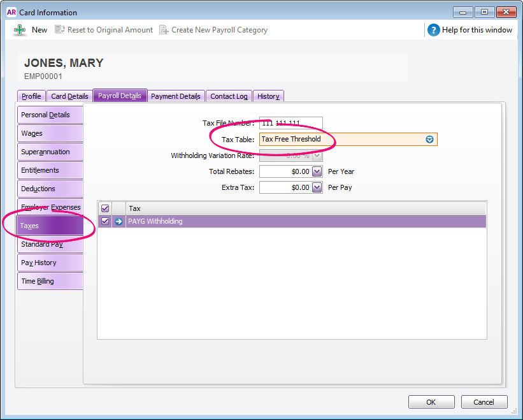Click the green plus New icon
This screenshot has width=523, height=420.
point(20,30)
